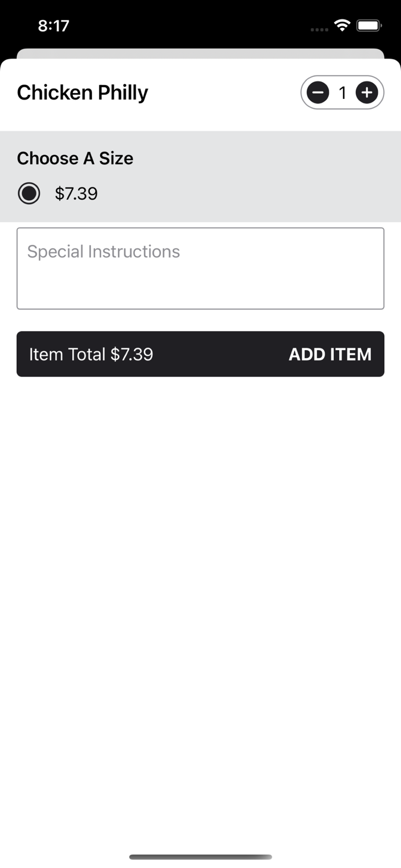Tap the blank white area below ADD ITEM
Image resolution: width=401 pixels, height=868 pixels.
click(x=200, y=579)
